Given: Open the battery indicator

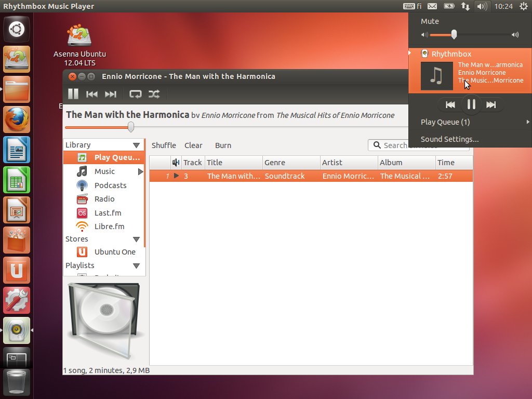Looking at the screenshot, I should pos(449,6).
